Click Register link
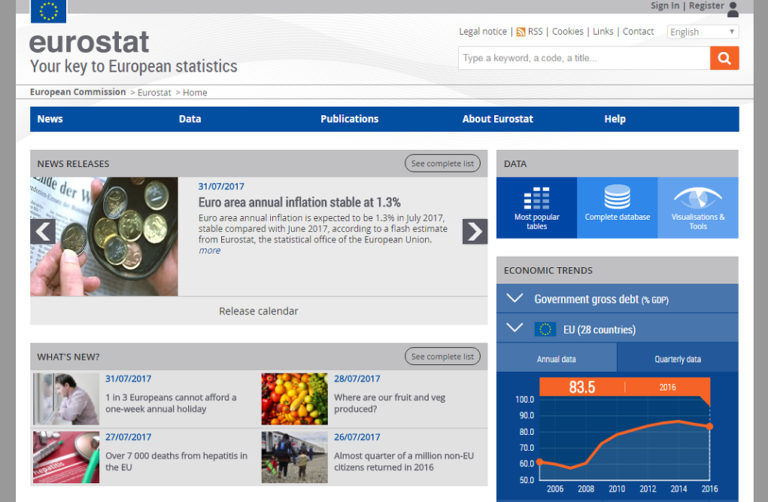Viewport: 768px width, 502px height. [706, 6]
